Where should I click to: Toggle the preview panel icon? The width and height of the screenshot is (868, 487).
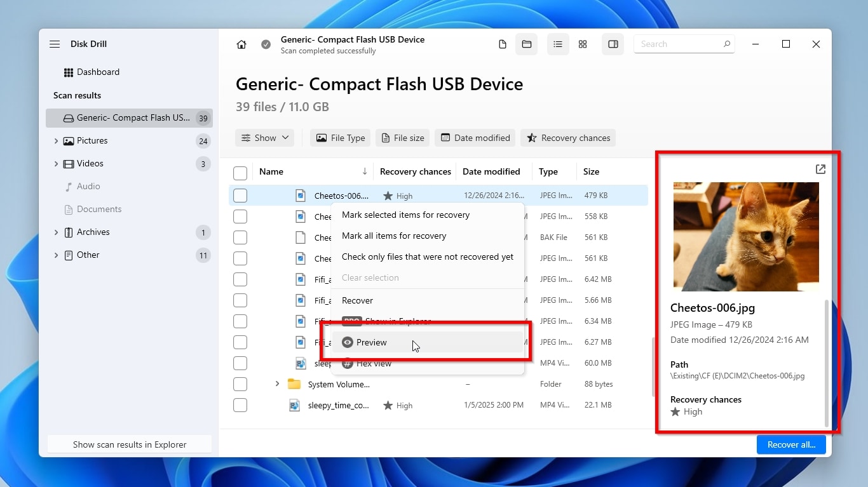(x=613, y=44)
